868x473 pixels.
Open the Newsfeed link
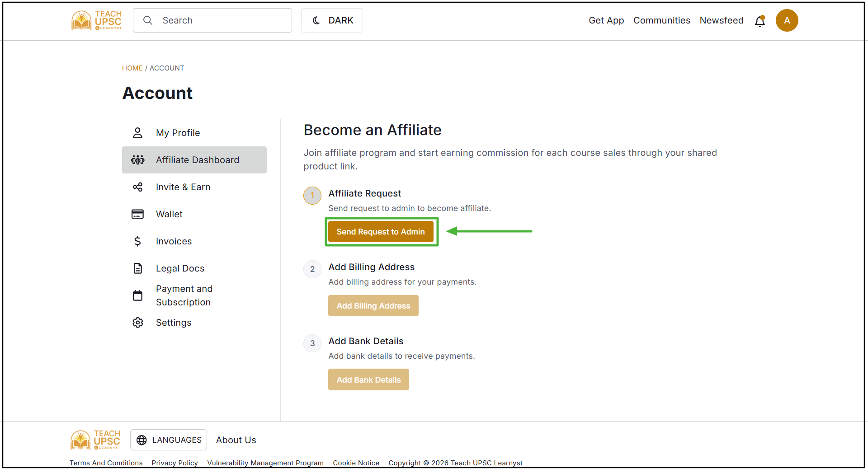[722, 20]
